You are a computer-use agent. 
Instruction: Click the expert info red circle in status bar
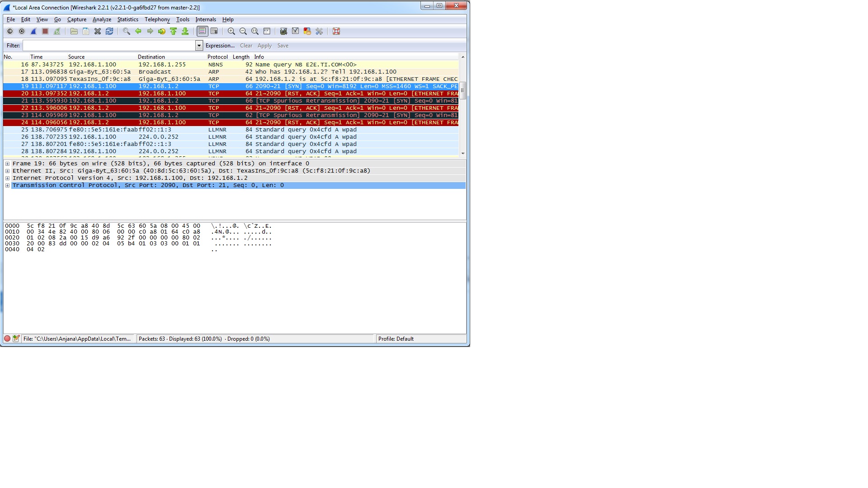7,338
